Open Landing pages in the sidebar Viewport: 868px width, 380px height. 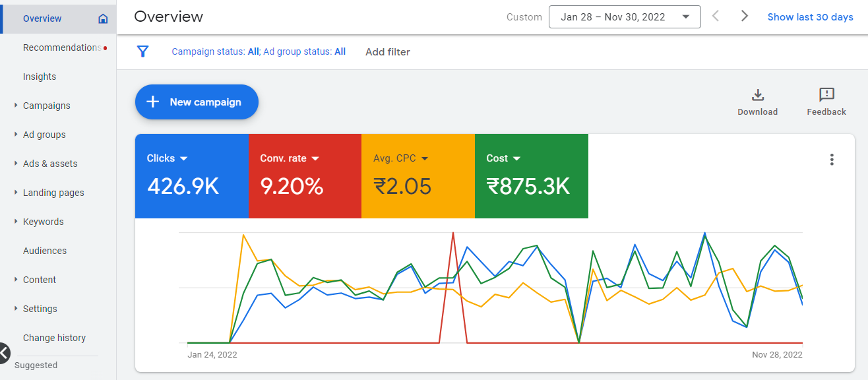(53, 193)
